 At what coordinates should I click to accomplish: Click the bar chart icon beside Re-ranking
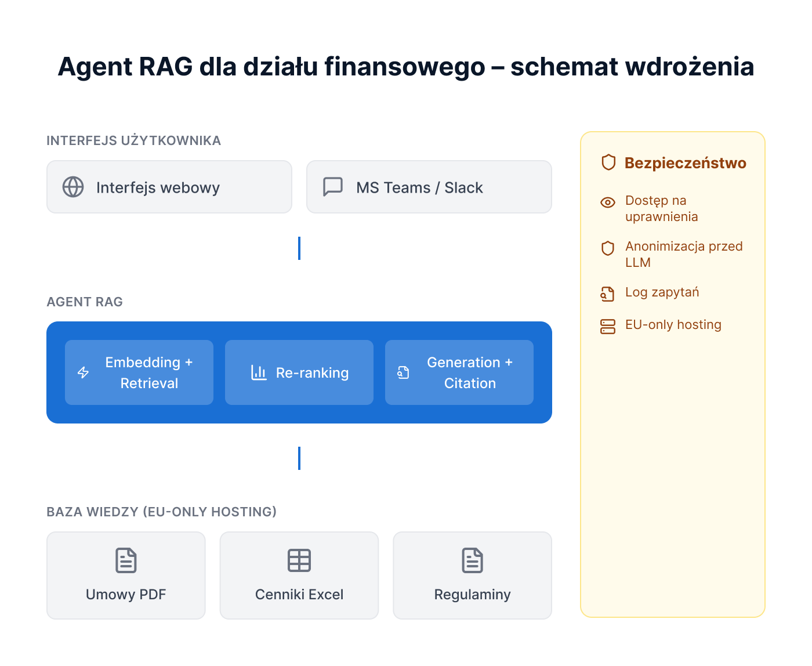pyautogui.click(x=259, y=372)
